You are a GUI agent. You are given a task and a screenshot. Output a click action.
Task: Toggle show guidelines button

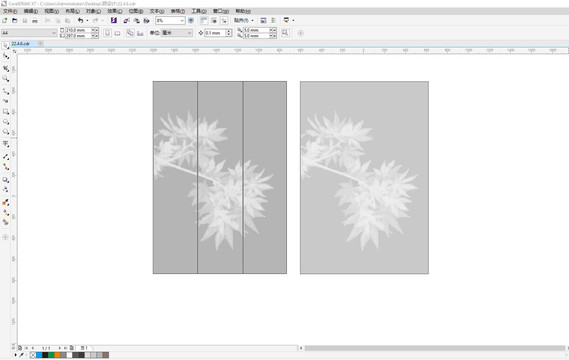click(224, 21)
